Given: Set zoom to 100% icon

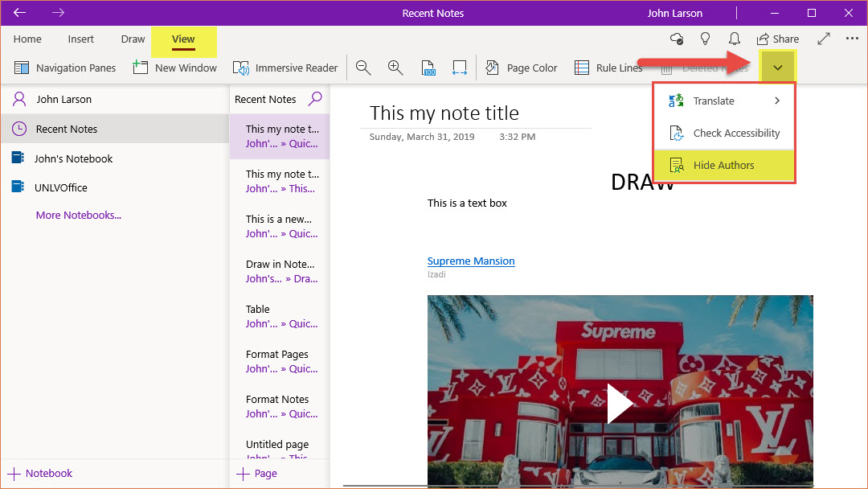Looking at the screenshot, I should [x=428, y=68].
